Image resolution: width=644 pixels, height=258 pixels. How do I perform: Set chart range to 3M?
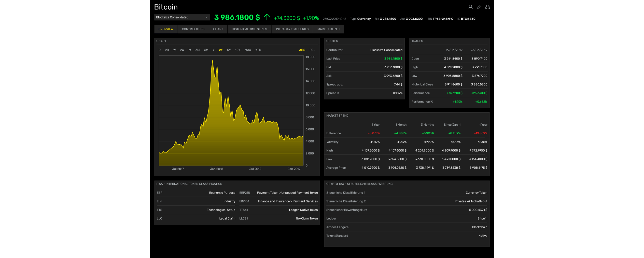[197, 50]
